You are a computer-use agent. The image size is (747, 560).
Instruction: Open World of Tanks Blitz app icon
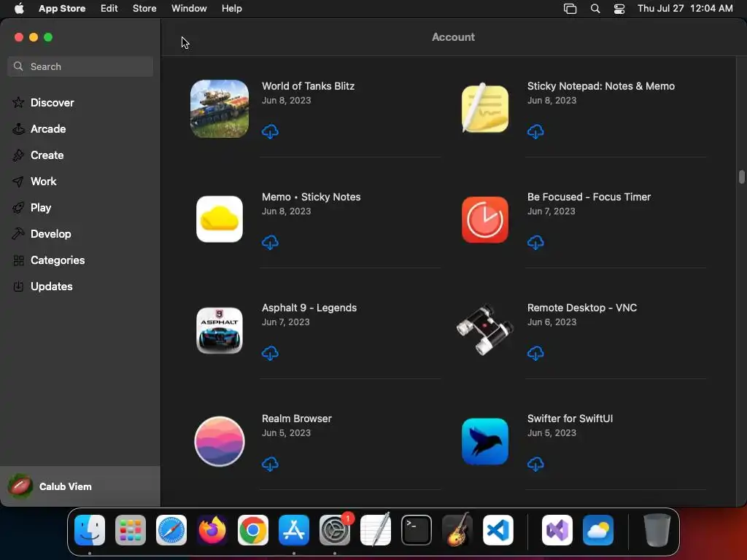click(x=219, y=109)
